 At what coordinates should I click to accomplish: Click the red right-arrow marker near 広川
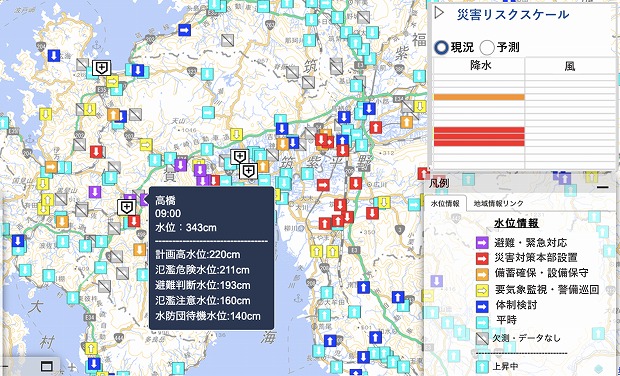(x=323, y=185)
